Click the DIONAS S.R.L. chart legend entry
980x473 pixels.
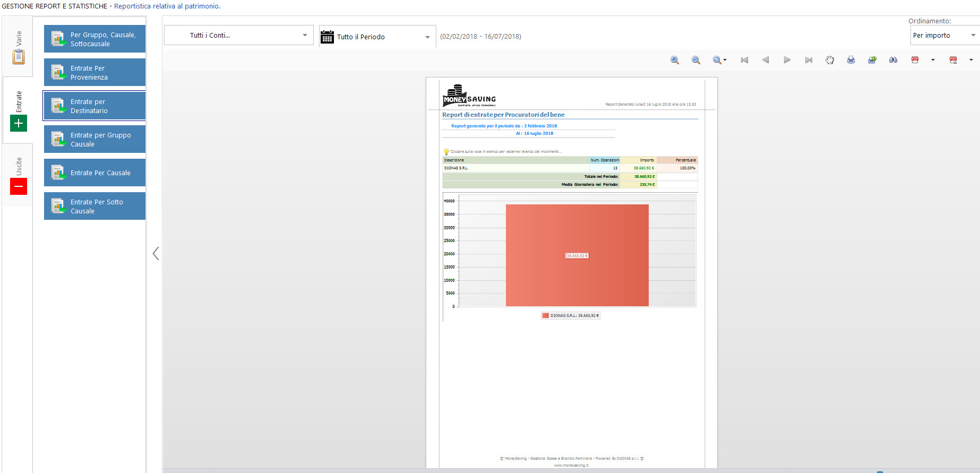(571, 315)
